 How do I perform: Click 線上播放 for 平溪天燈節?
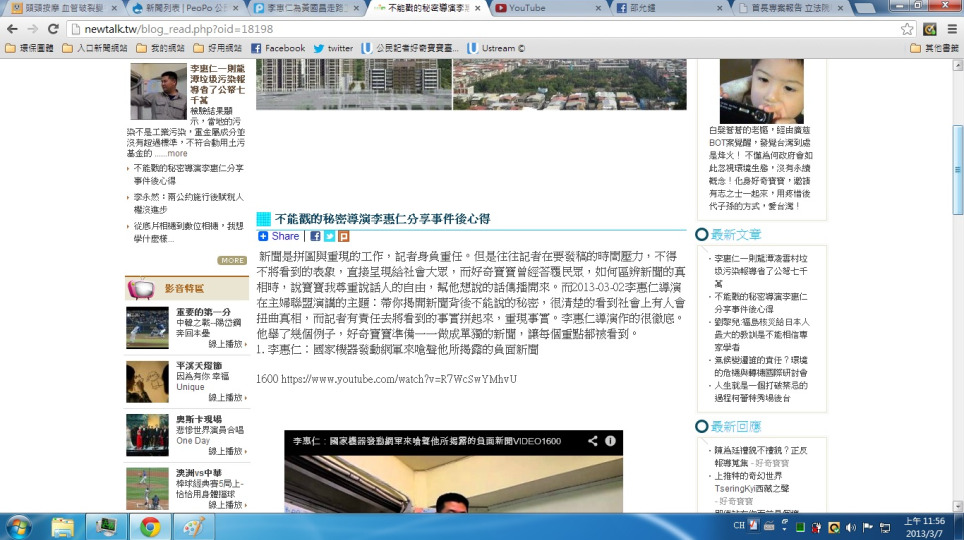(x=227, y=397)
